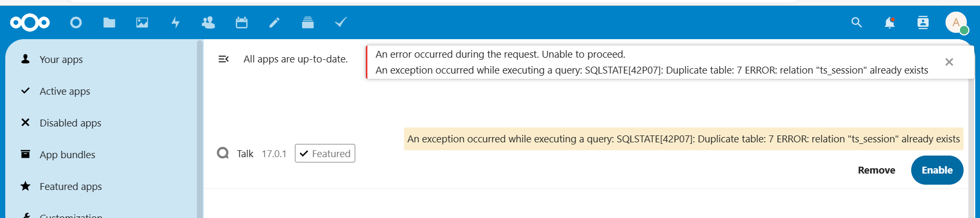Screen dimensions: 980x218
Task: Show notifications bell
Action: pyautogui.click(x=889, y=22)
